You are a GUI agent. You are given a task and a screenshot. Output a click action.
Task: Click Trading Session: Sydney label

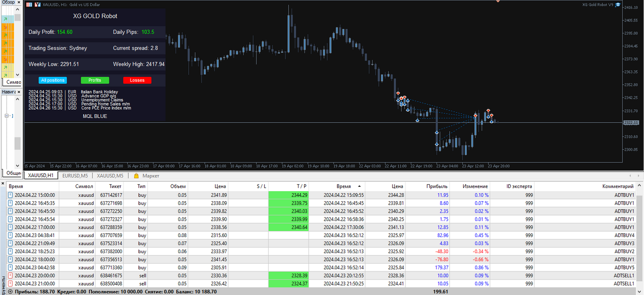[57, 48]
